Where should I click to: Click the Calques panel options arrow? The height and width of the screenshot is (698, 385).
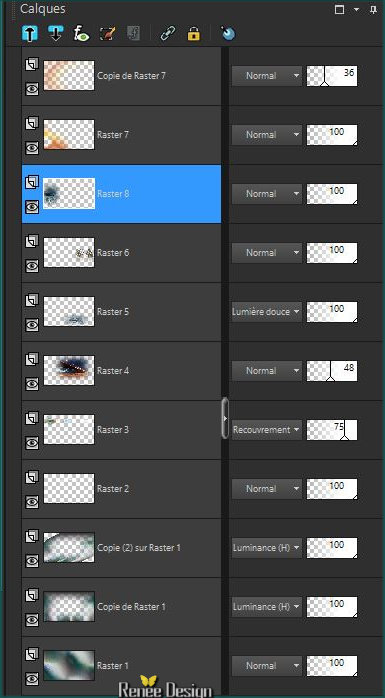point(356,9)
